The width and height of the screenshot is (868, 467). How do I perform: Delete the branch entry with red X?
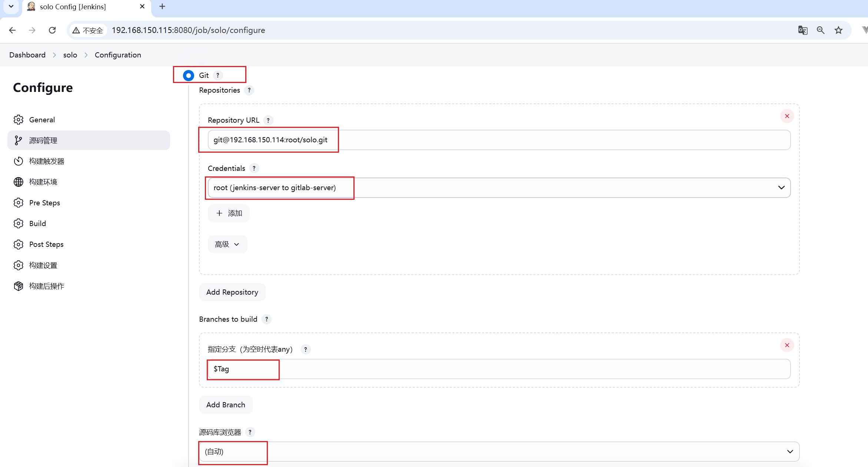pos(787,345)
